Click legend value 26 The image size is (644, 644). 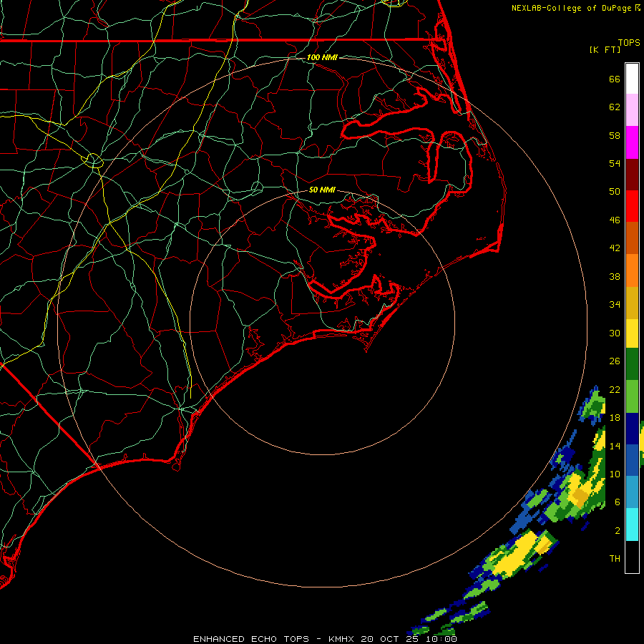[x=615, y=361]
